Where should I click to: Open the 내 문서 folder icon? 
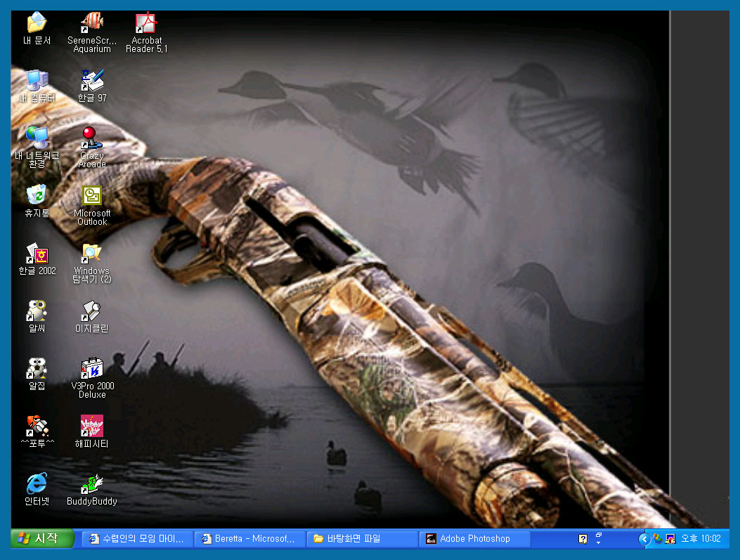tap(37, 23)
